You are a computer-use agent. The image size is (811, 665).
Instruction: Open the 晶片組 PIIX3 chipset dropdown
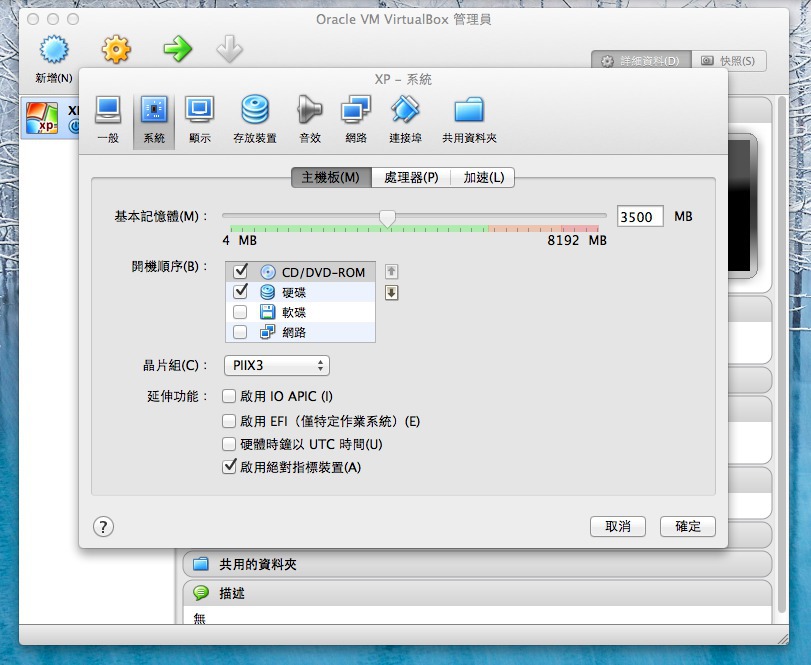277,366
